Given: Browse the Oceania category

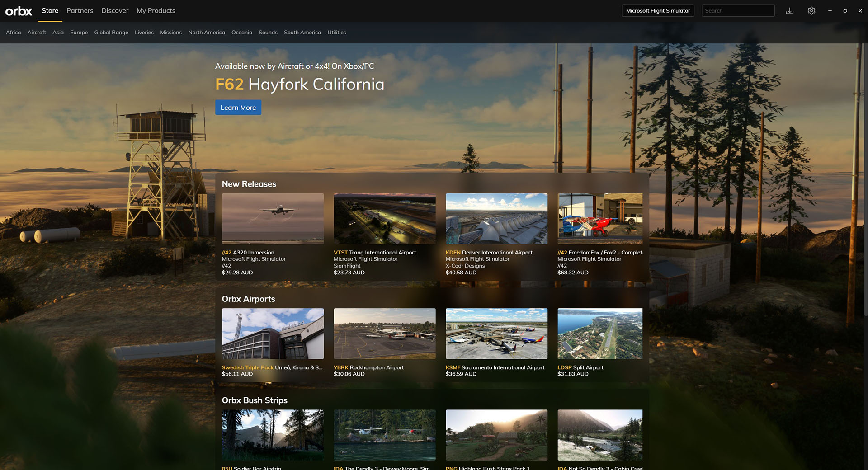Looking at the screenshot, I should 242,33.
